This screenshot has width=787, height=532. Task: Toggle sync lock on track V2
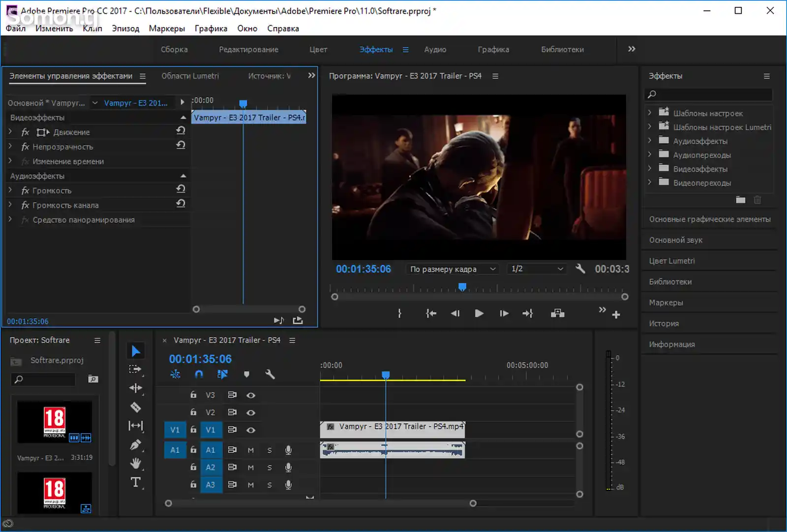pyautogui.click(x=232, y=412)
